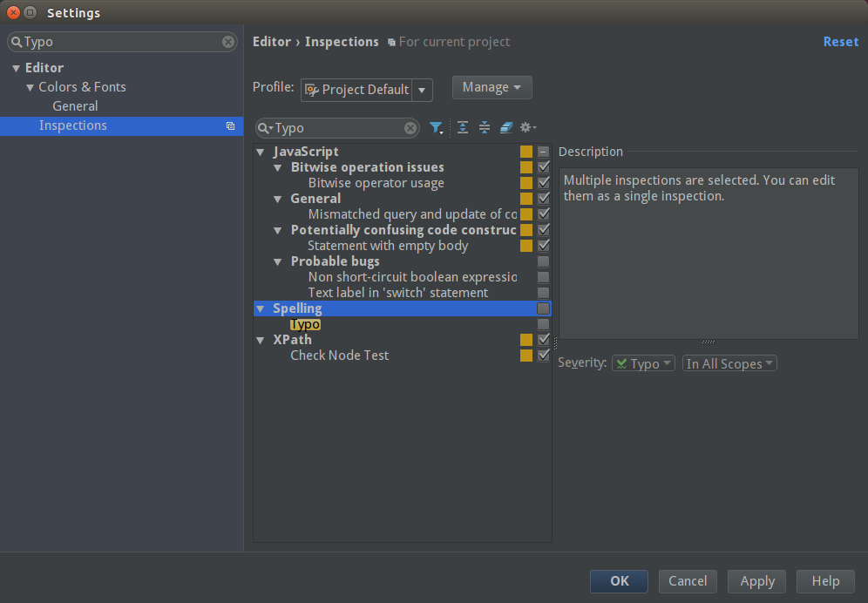Collapse the JavaScript inspections tree node
This screenshot has width=868, height=603.
[x=261, y=152]
